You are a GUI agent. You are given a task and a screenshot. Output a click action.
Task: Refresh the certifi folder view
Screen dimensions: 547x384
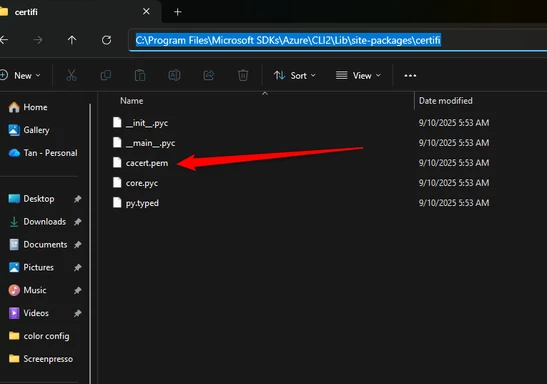pyautogui.click(x=106, y=40)
